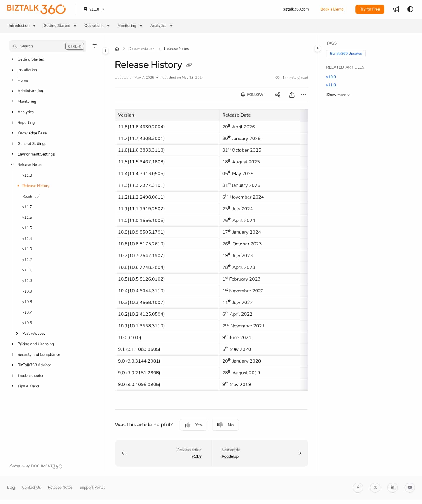Expand Show more related articles
This screenshot has height=504, width=422.
[338, 95]
